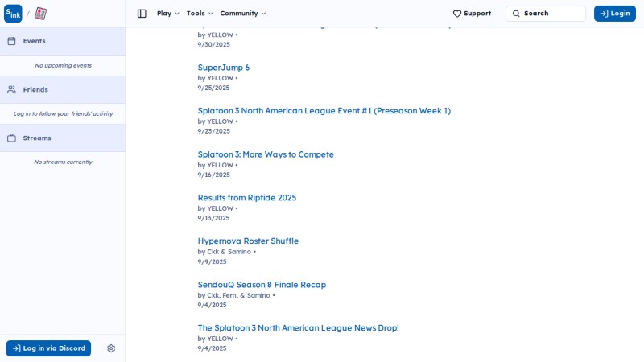Click Log in via Discord button

click(x=48, y=348)
